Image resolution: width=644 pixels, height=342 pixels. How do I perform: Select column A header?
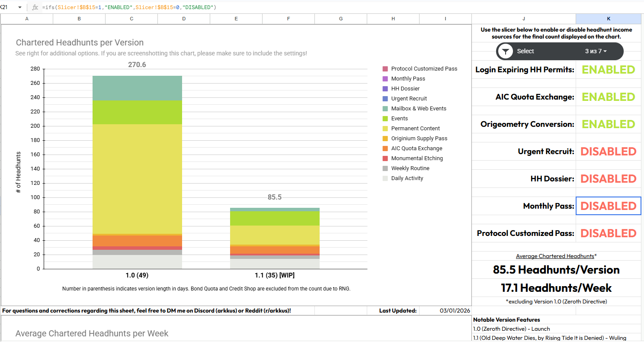(27, 19)
